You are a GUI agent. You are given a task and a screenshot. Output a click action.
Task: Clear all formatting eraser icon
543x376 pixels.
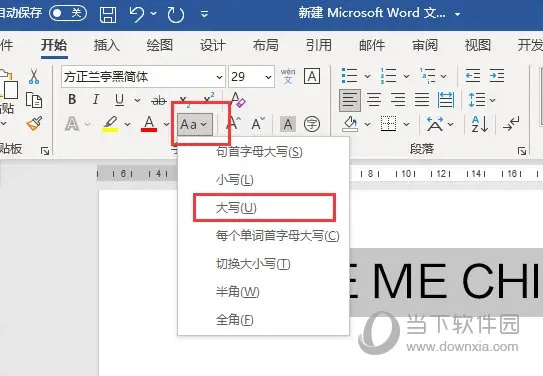(238, 99)
